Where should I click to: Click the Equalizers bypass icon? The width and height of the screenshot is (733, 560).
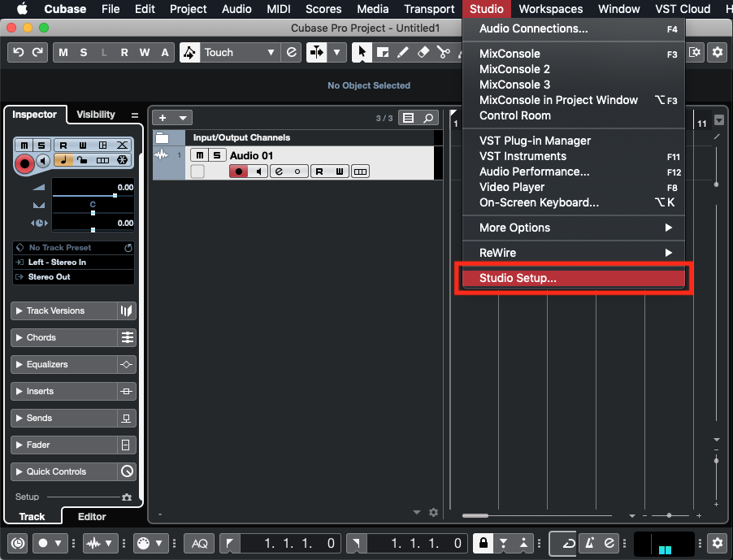click(126, 365)
